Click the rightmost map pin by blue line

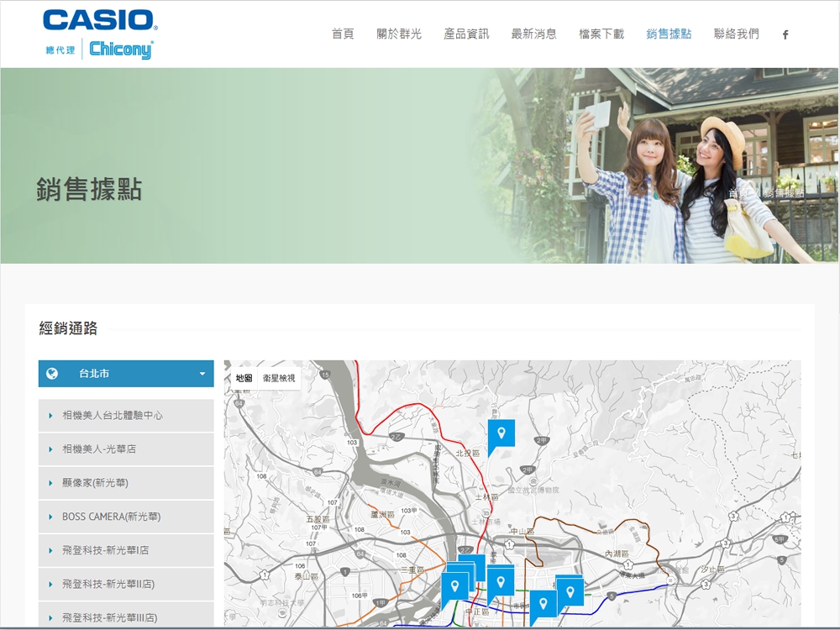tap(570, 592)
